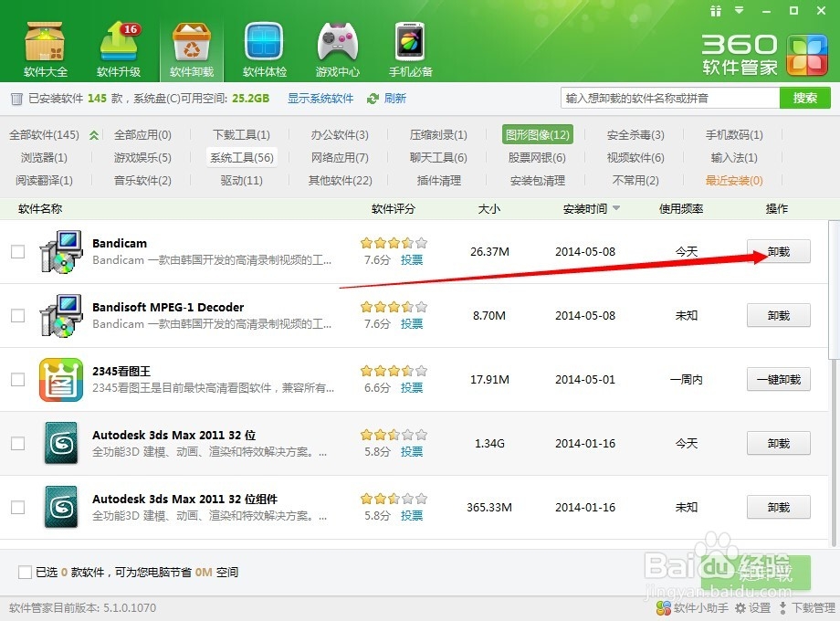
Task: Click the 显示系统软件 link
Action: pyautogui.click(x=320, y=99)
